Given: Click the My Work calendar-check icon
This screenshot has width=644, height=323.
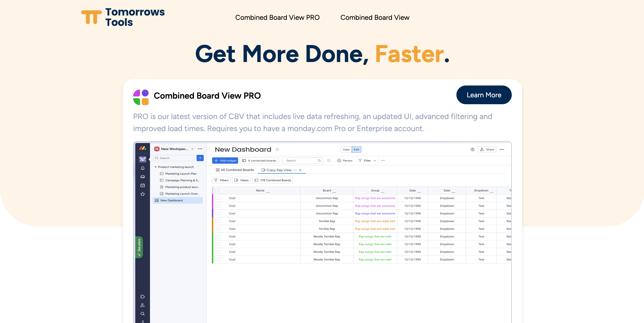Looking at the screenshot, I should coord(143,185).
